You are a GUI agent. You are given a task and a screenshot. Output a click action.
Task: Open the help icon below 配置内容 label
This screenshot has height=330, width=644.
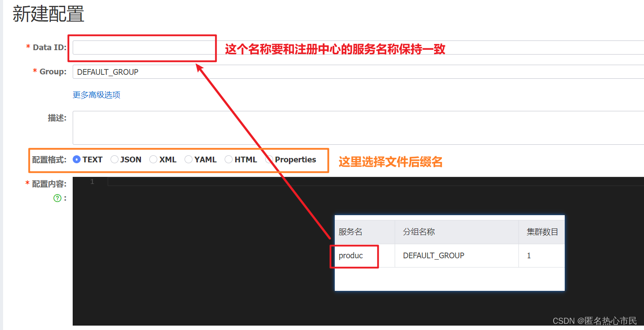tap(57, 198)
